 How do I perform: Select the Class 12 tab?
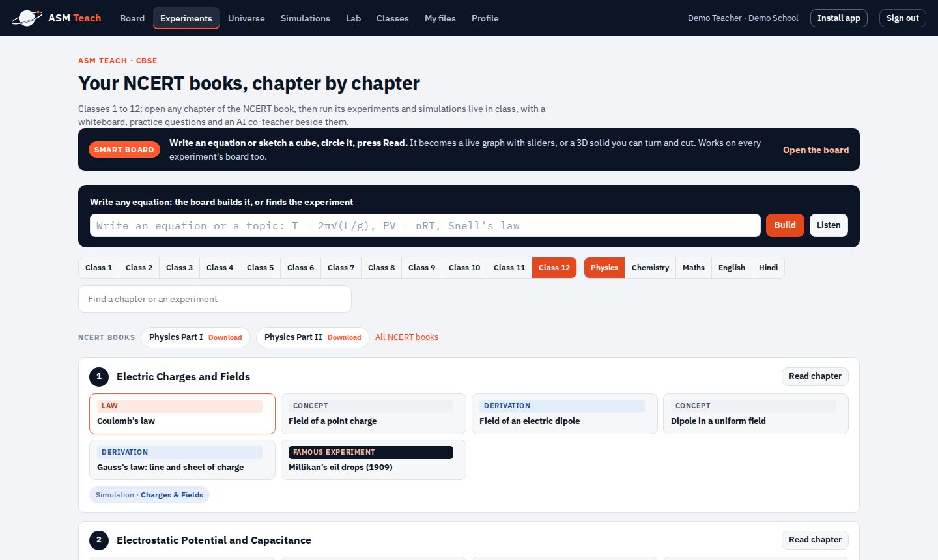[x=554, y=268]
